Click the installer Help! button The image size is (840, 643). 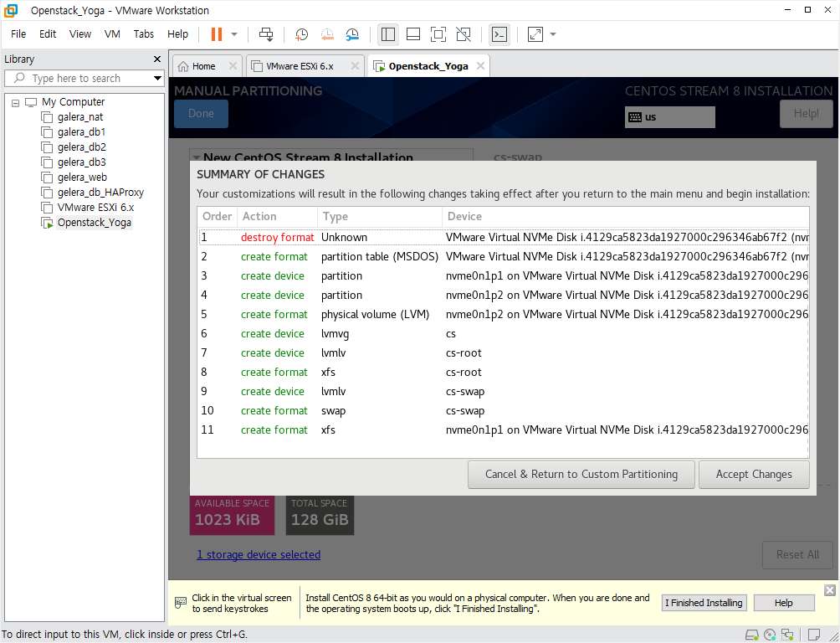click(x=806, y=114)
